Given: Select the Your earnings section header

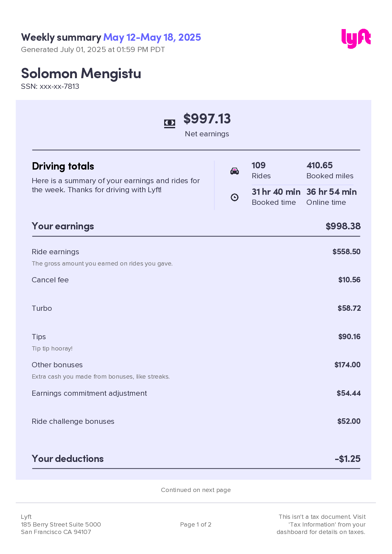Looking at the screenshot, I should pos(63,226).
